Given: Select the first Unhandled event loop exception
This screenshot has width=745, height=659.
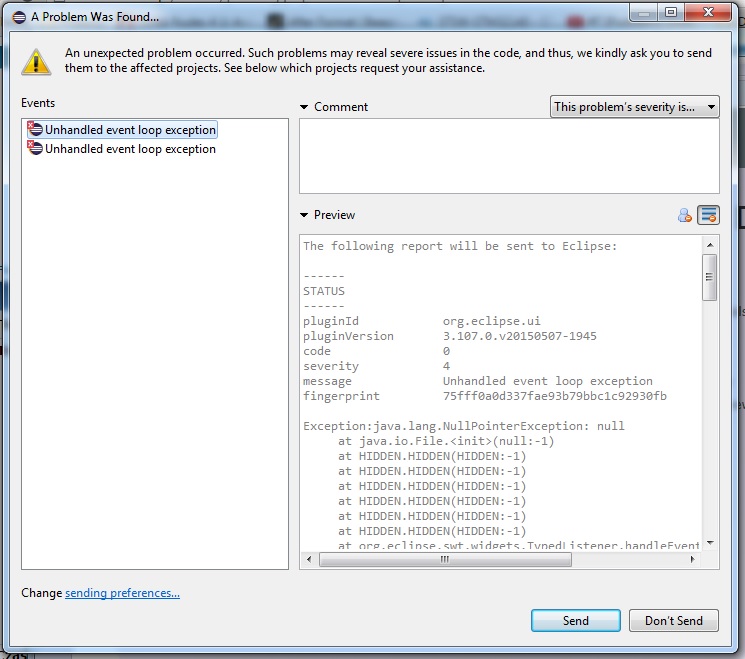Looking at the screenshot, I should coord(130,130).
